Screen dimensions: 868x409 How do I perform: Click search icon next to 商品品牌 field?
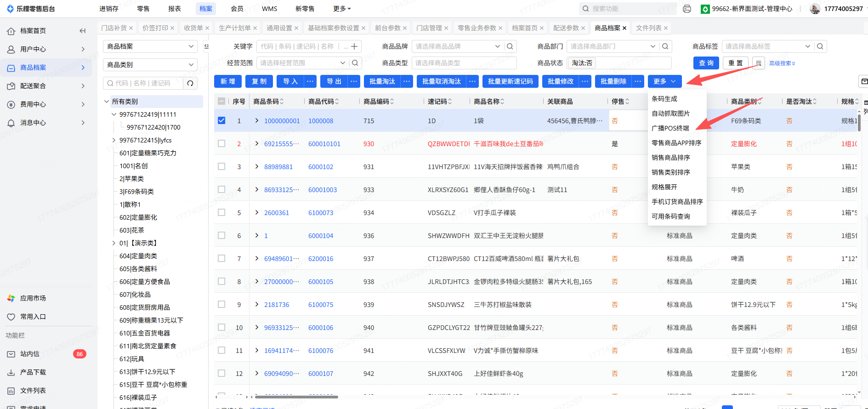[x=510, y=46]
